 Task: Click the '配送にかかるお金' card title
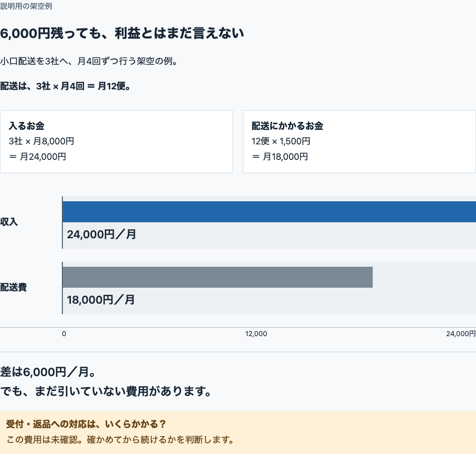pyautogui.click(x=287, y=126)
